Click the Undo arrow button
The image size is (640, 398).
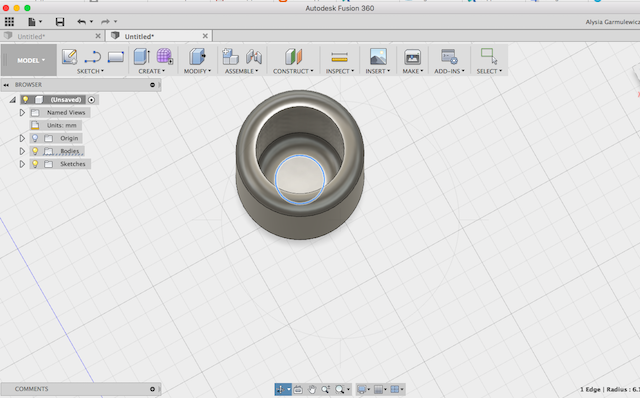(x=82, y=22)
